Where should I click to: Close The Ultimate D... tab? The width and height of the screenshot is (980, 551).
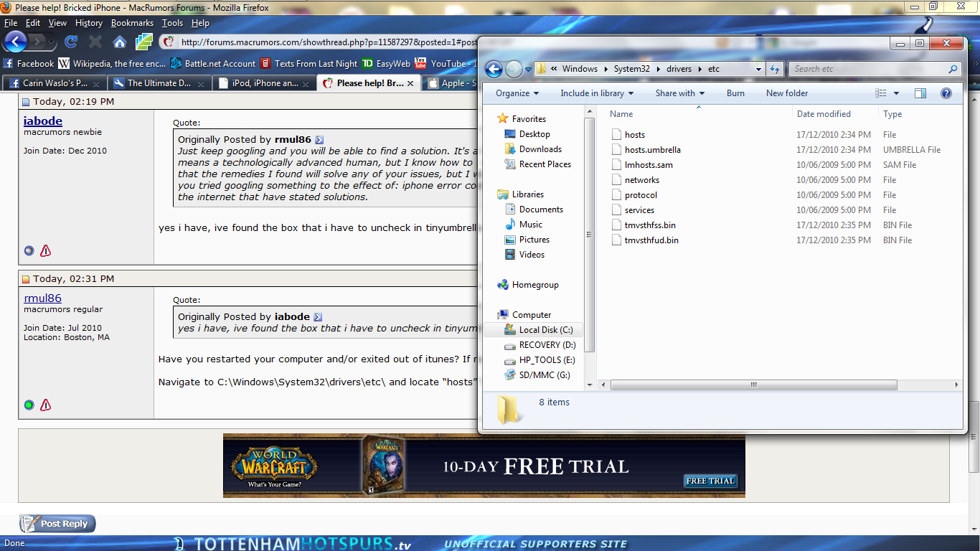pos(202,83)
